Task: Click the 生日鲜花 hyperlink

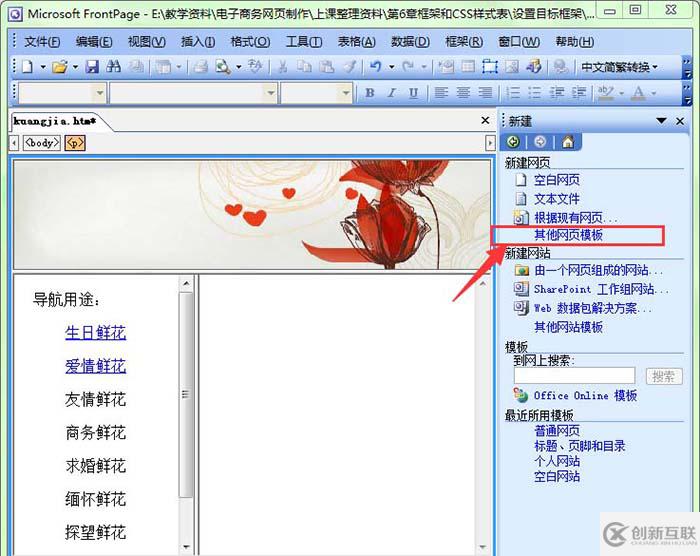Action: tap(96, 333)
